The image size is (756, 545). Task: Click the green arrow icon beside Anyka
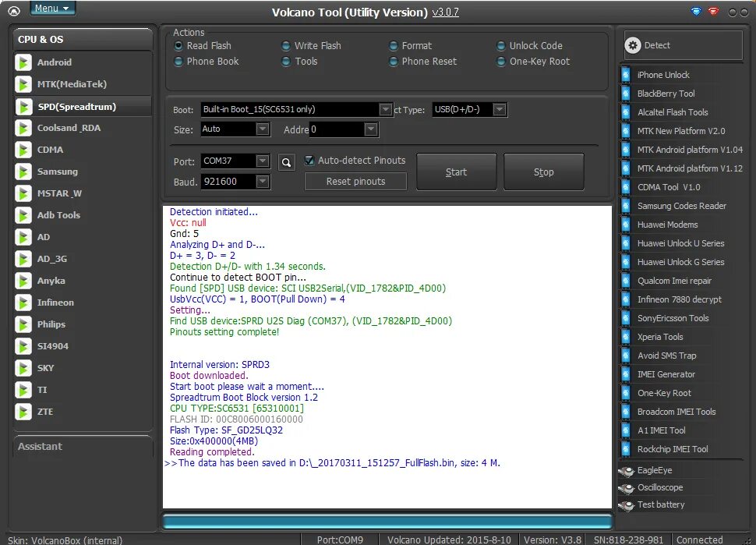[23, 281]
